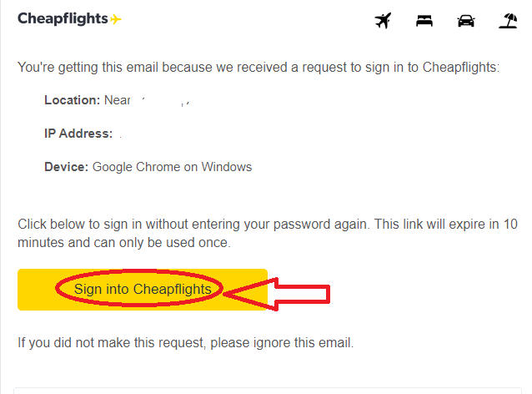Click the yellow plane in Cheapflights logo

click(x=116, y=19)
